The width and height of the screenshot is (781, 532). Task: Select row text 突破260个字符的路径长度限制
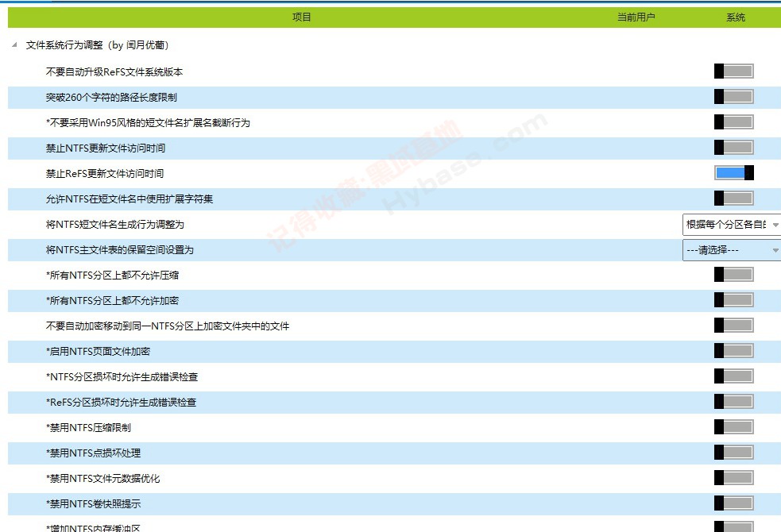pyautogui.click(x=111, y=98)
